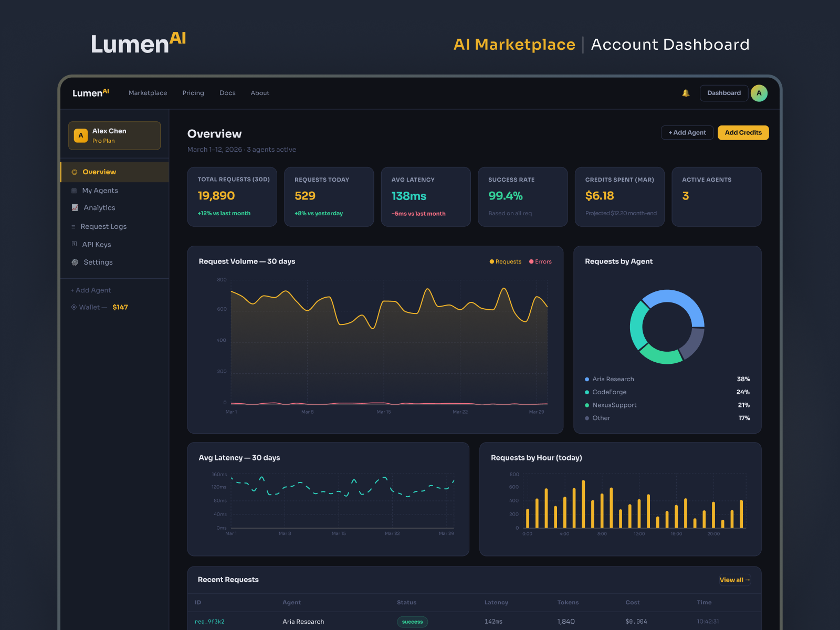Click the Requests Today 529 card
The height and width of the screenshot is (630, 840).
[329, 197]
